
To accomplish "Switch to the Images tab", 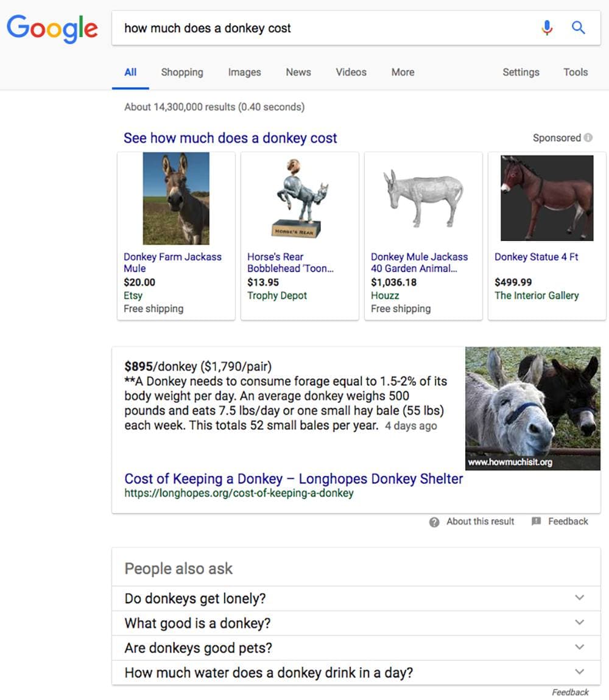I will point(244,72).
